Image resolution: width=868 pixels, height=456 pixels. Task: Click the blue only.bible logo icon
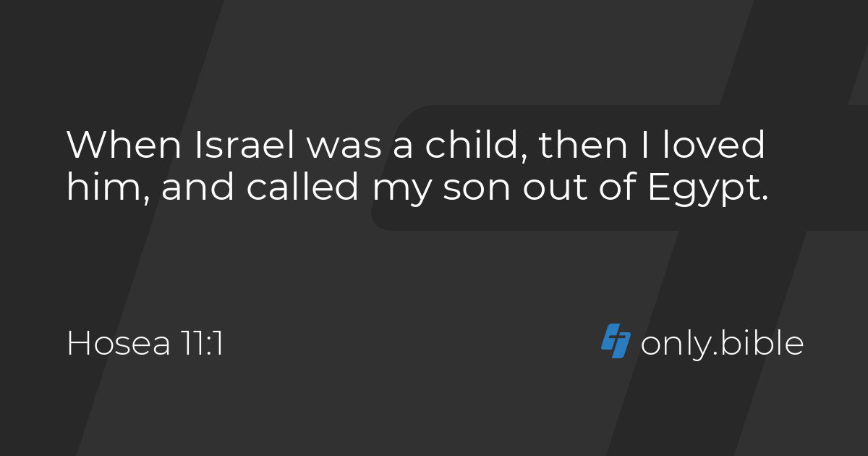[616, 342]
